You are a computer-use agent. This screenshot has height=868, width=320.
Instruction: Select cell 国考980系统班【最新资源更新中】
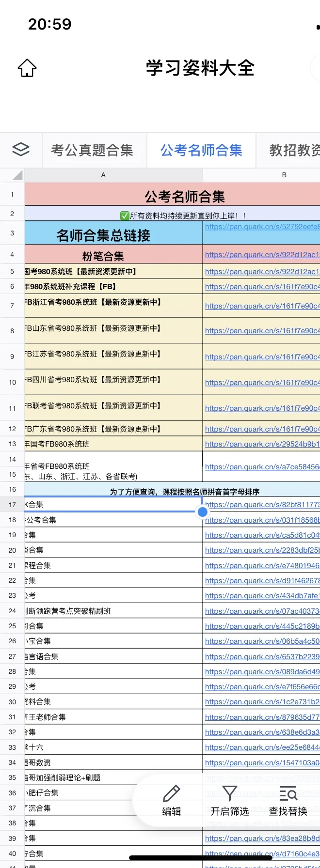coord(113,271)
